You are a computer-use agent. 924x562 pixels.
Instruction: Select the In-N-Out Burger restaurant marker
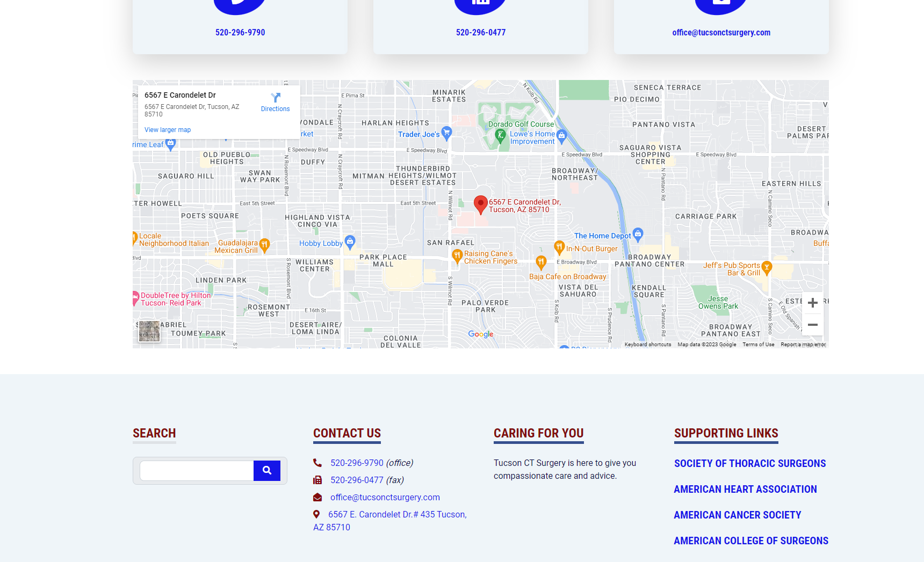tap(559, 247)
